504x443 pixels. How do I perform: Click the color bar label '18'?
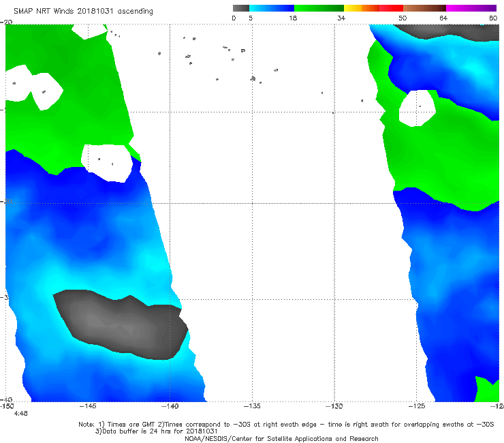tap(293, 18)
